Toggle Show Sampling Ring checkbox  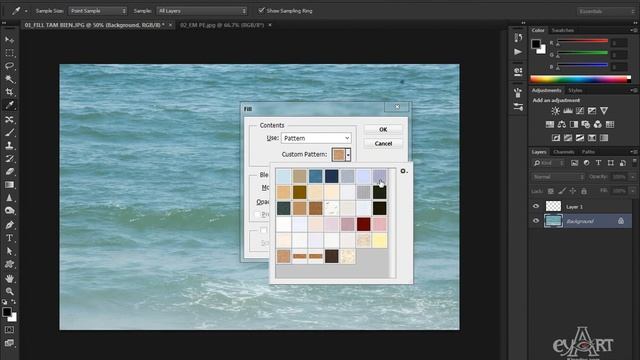261,11
